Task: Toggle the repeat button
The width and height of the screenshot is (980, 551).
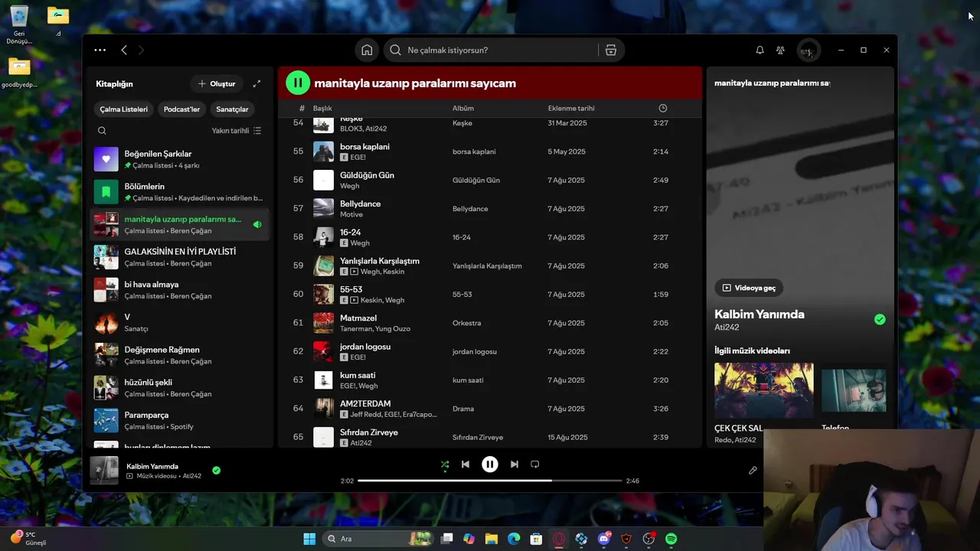Action: [535, 465]
